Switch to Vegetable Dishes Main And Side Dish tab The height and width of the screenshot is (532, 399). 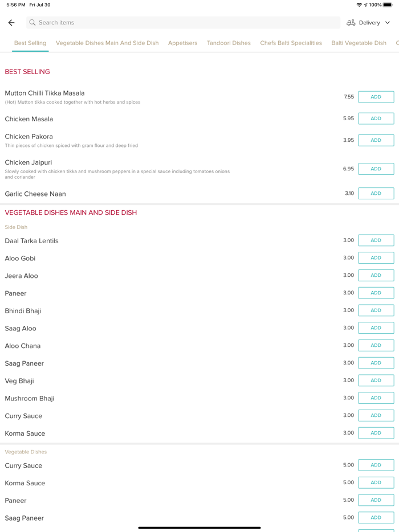107,43
